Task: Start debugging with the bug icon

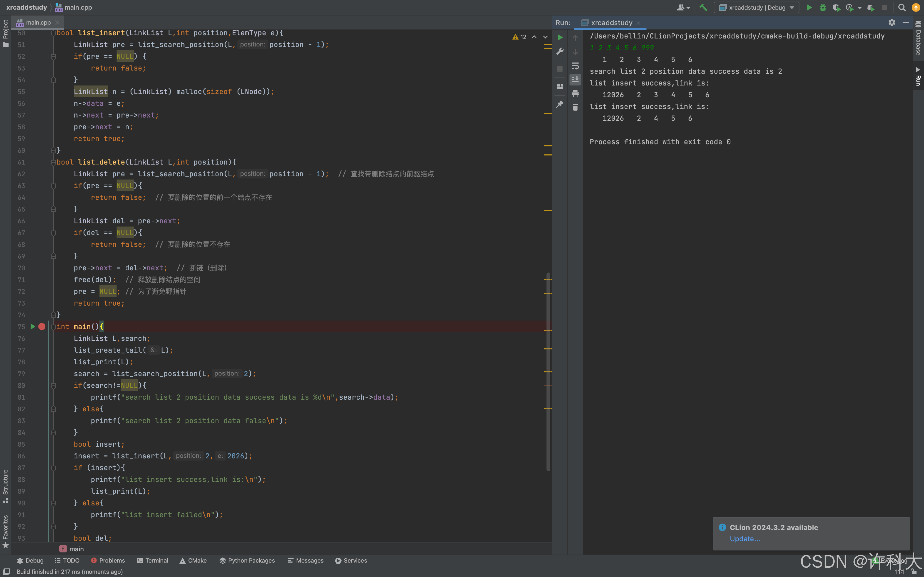Action: [x=822, y=7]
